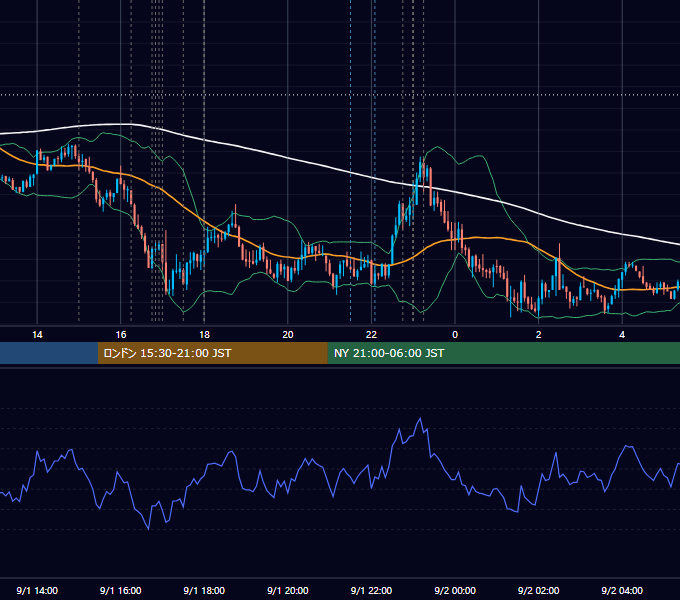The height and width of the screenshot is (600, 680).
Task: Click the 9/1 14:00 time label
Action: pos(37,590)
